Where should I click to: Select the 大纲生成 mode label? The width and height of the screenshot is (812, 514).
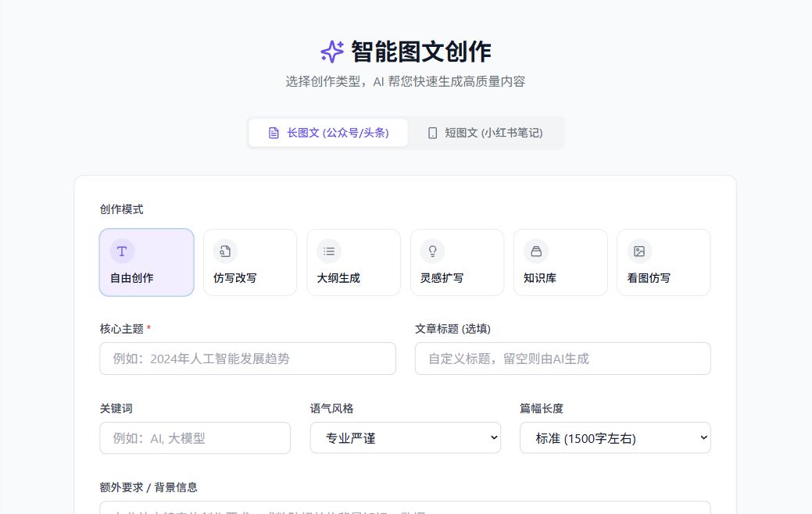[338, 278]
